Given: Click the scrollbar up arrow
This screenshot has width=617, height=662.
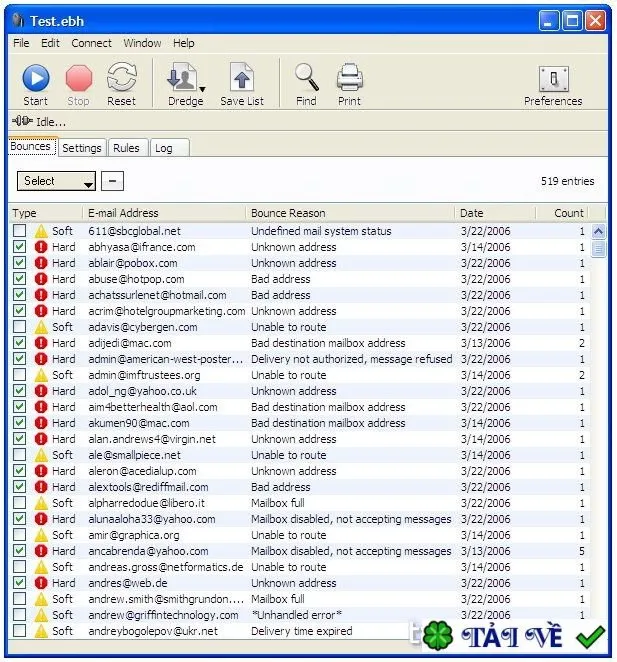Looking at the screenshot, I should 598,231.
